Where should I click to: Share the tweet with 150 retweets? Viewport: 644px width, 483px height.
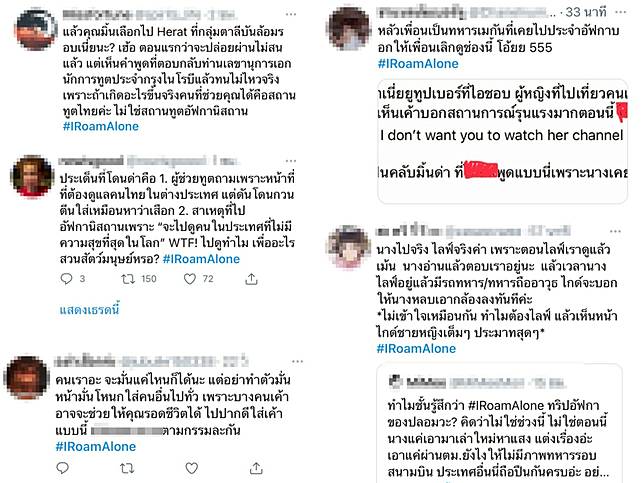tap(251, 279)
